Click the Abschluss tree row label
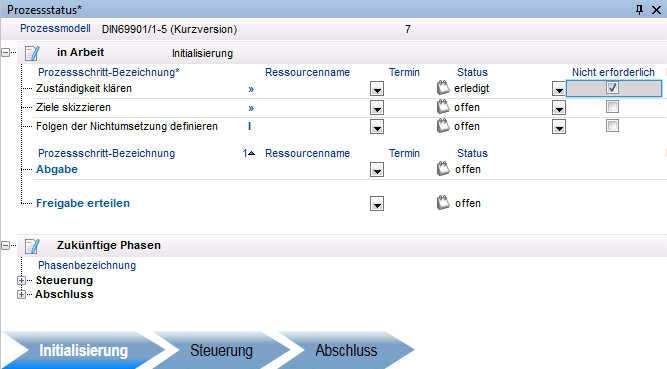 [x=64, y=295]
